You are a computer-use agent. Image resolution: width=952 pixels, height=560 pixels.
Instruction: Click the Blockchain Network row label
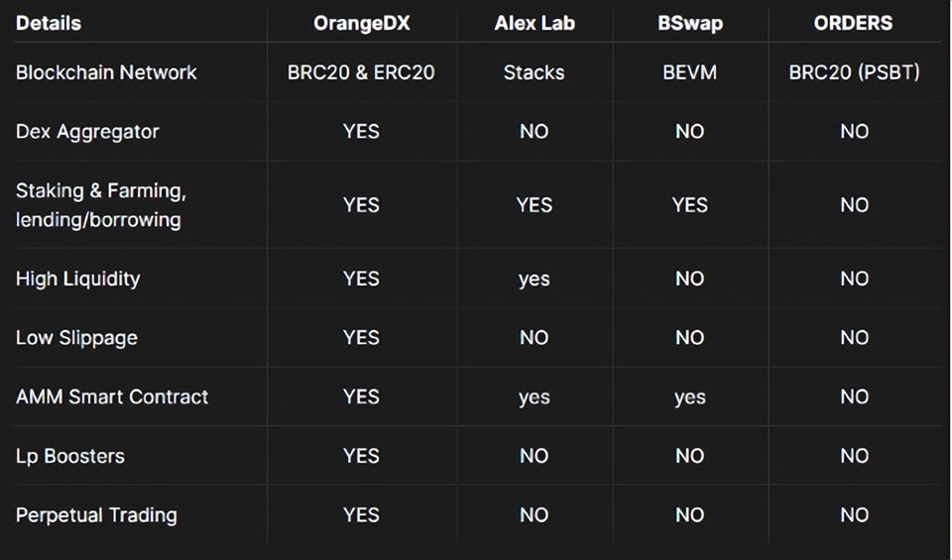point(106,72)
